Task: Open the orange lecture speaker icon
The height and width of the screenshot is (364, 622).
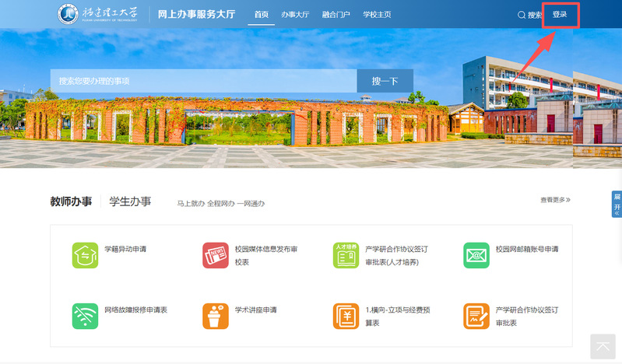Action: pyautogui.click(x=216, y=316)
